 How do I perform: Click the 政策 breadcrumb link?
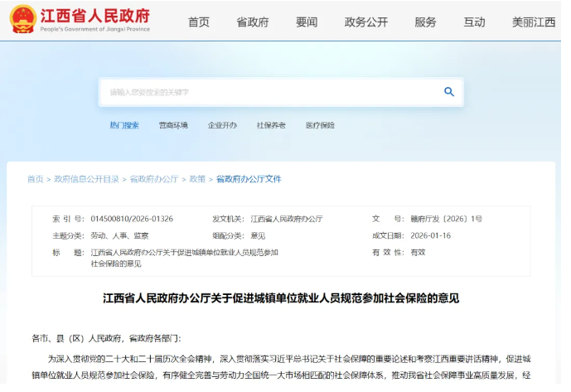pos(197,179)
